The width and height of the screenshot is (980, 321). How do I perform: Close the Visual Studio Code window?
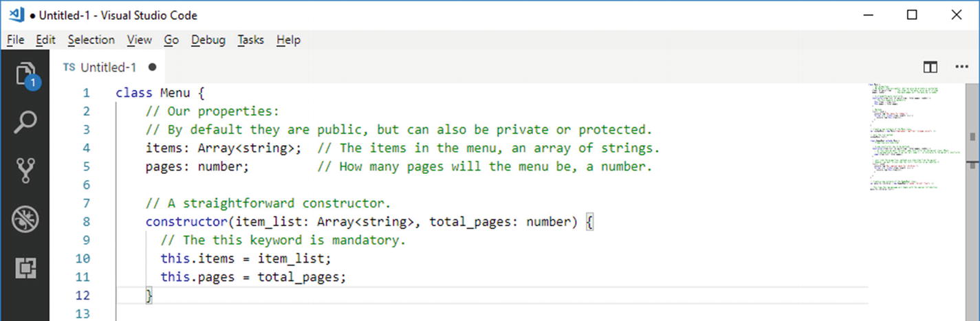pos(957,15)
